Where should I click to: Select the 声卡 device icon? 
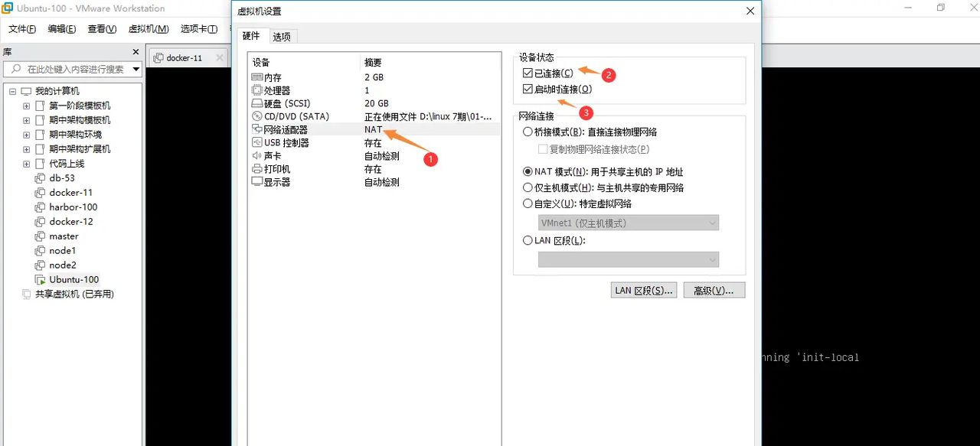256,155
